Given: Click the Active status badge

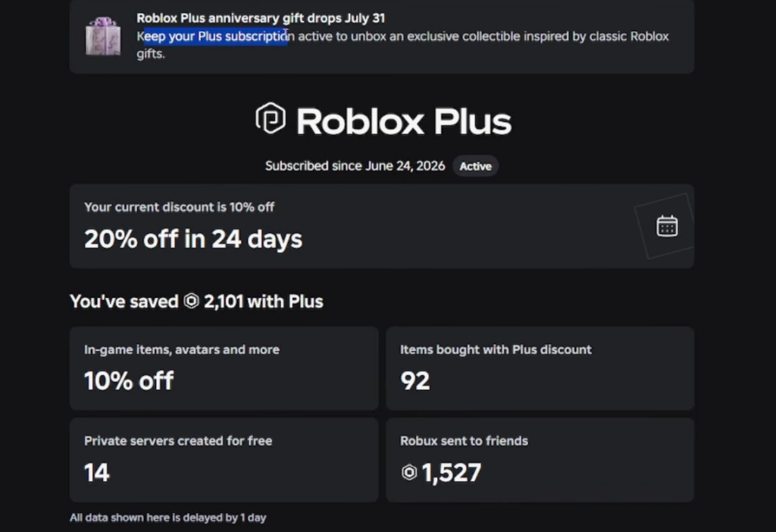Looking at the screenshot, I should 475,166.
